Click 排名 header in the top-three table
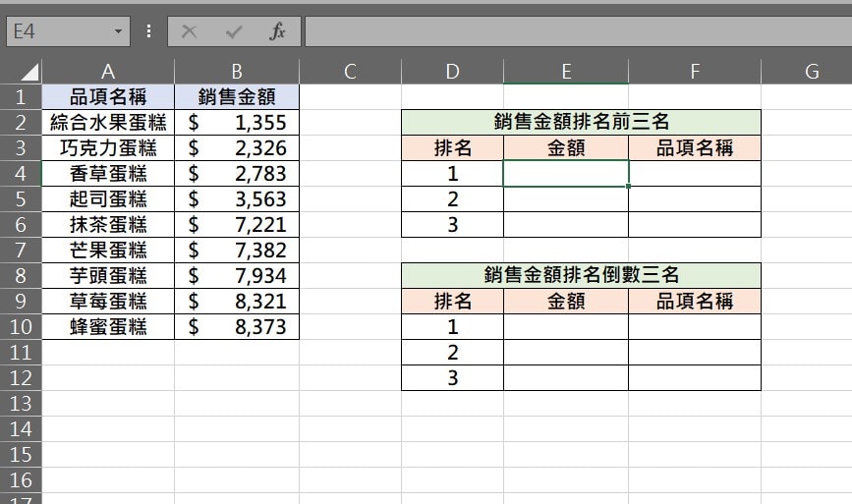 point(453,147)
